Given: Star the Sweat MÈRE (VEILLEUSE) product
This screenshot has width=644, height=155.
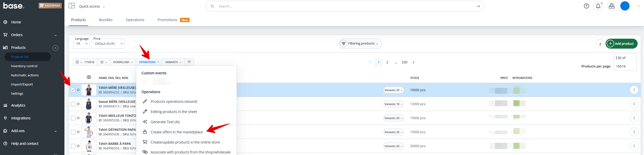Looking at the screenshot, I should point(78,104).
